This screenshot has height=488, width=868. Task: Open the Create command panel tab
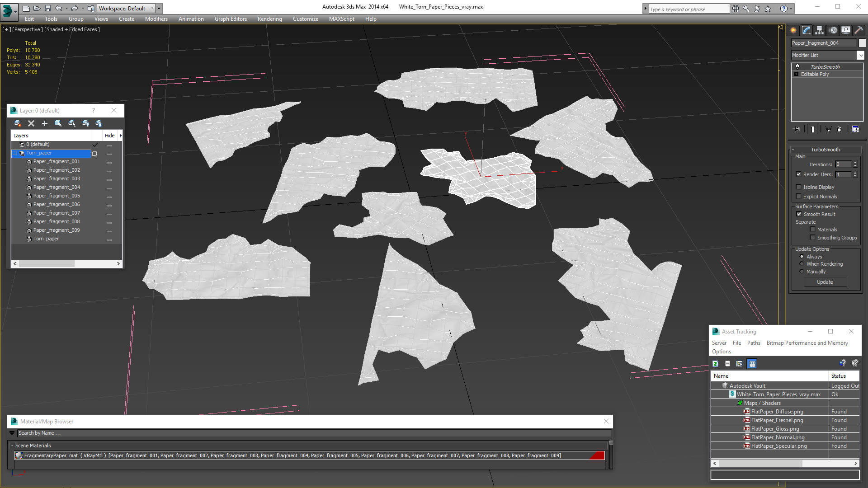pyautogui.click(x=793, y=30)
